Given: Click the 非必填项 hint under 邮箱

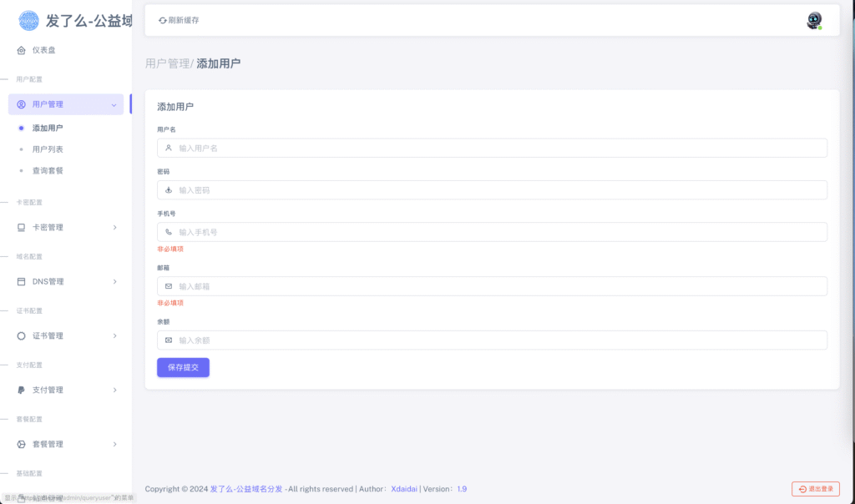Looking at the screenshot, I should 170,303.
